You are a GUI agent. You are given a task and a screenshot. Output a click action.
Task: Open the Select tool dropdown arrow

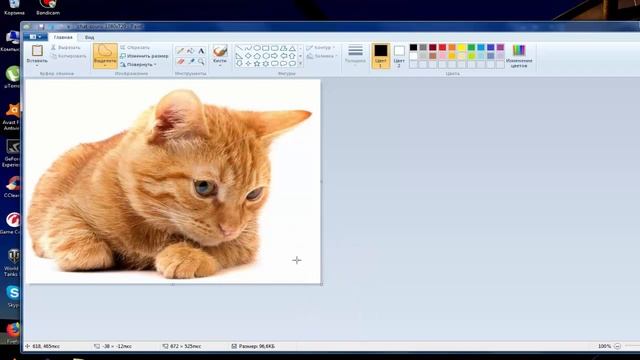[105, 65]
